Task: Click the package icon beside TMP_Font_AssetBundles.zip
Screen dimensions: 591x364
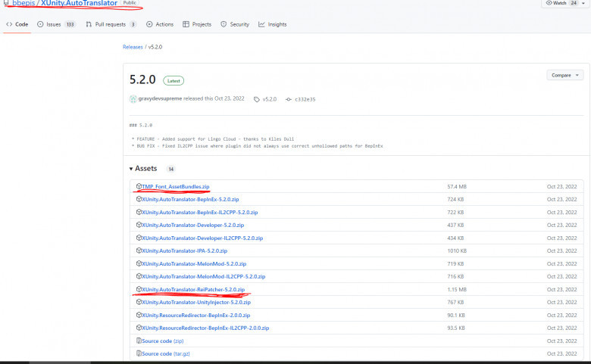Action: (x=139, y=186)
